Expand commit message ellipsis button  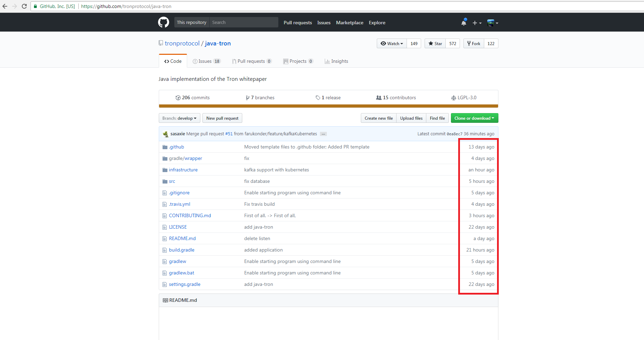coord(323,134)
